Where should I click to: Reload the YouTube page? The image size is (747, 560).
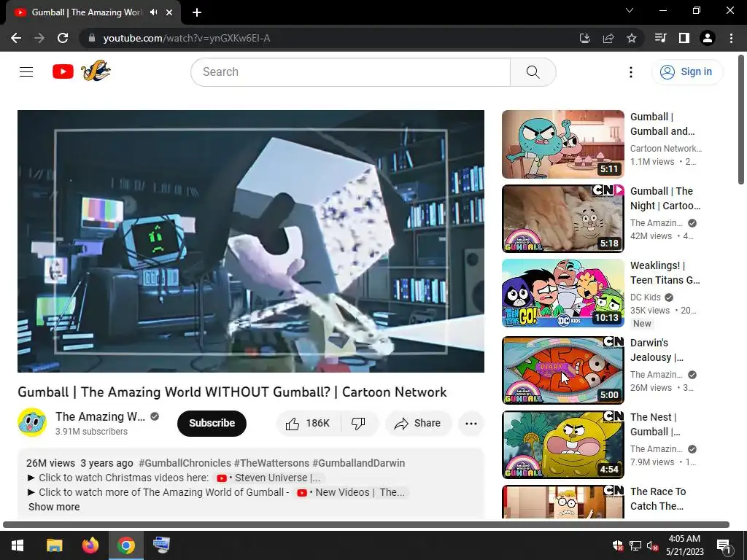(x=63, y=38)
